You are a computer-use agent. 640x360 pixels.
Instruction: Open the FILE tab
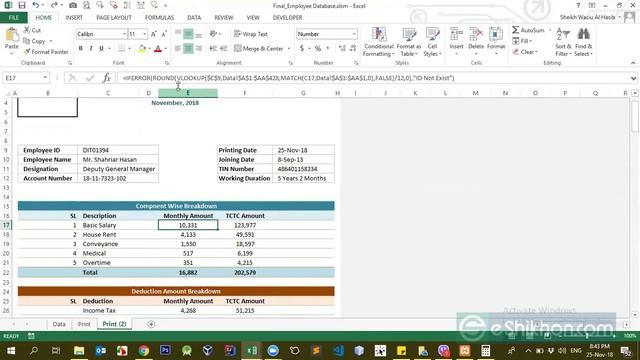point(13,18)
